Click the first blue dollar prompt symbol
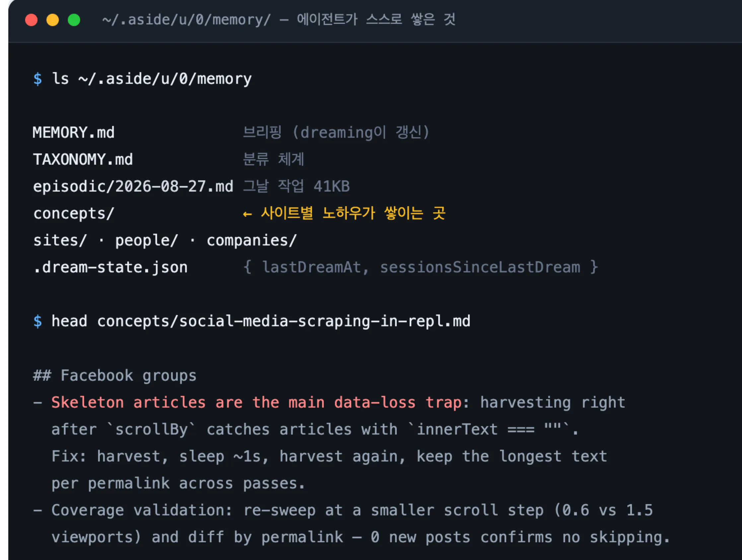Image resolution: width=742 pixels, height=560 pixels. point(37,79)
